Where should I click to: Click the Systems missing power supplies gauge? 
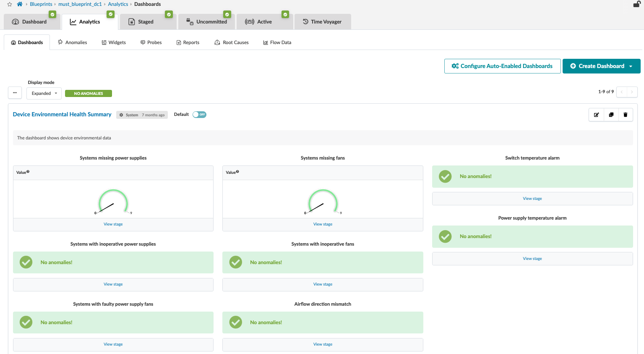click(x=113, y=202)
